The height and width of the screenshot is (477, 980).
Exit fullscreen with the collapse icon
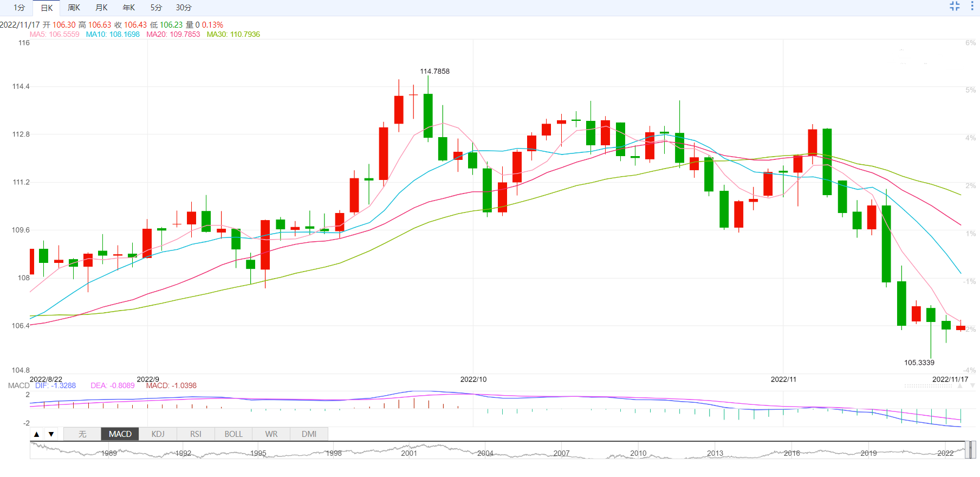click(x=955, y=7)
